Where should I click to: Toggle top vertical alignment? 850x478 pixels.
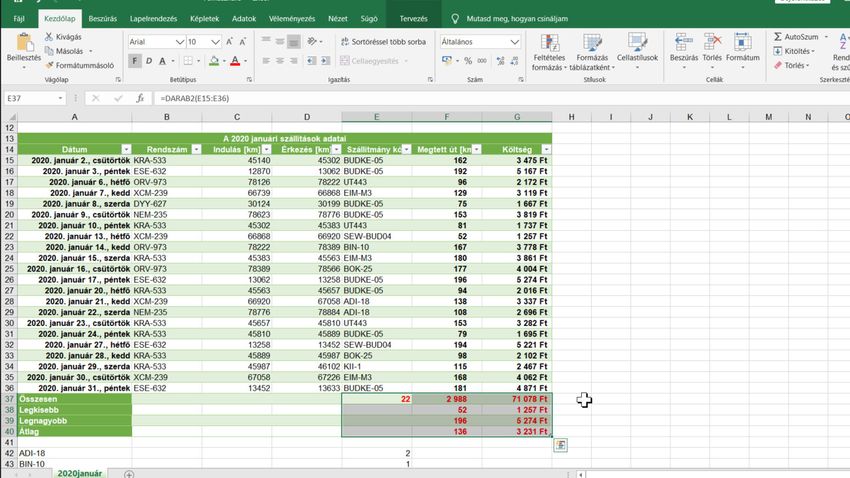pos(266,41)
